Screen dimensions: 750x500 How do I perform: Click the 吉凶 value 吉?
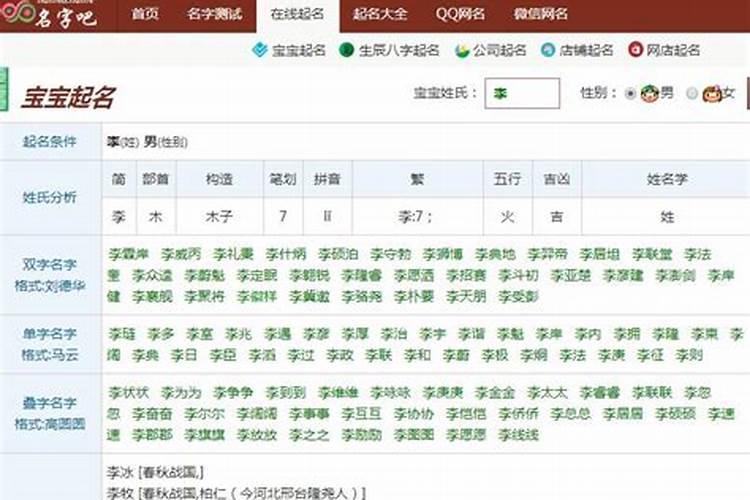tap(557, 216)
